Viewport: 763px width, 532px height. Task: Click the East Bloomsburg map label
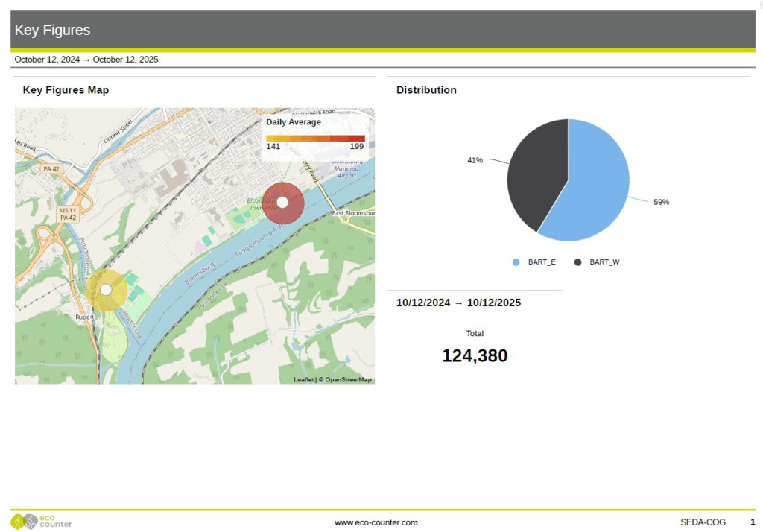point(353,213)
